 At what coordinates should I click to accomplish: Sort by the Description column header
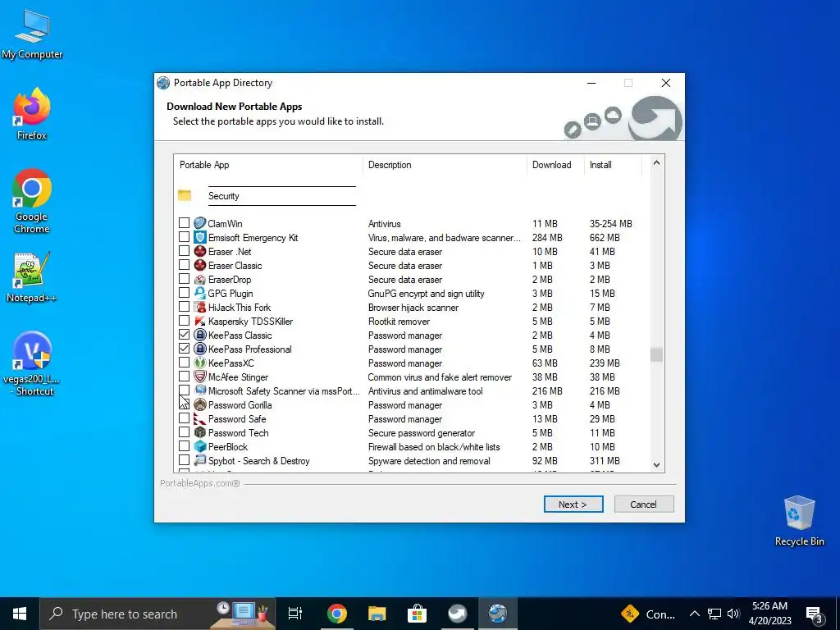[x=445, y=164]
